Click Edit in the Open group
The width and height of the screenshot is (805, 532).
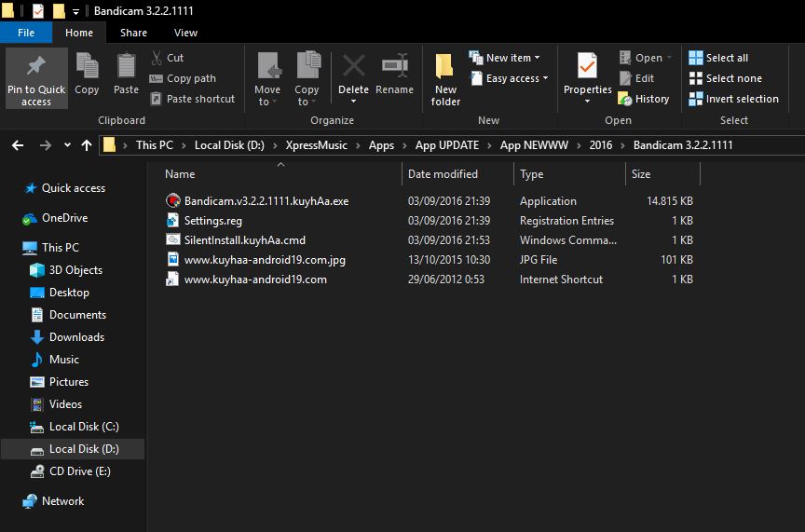coord(636,78)
